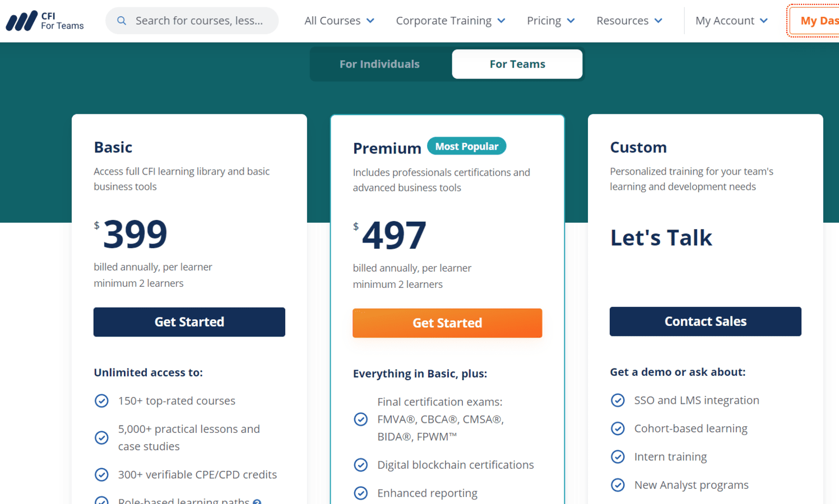This screenshot has width=839, height=504.
Task: Click Get Started under the Basic plan
Action: tap(189, 321)
